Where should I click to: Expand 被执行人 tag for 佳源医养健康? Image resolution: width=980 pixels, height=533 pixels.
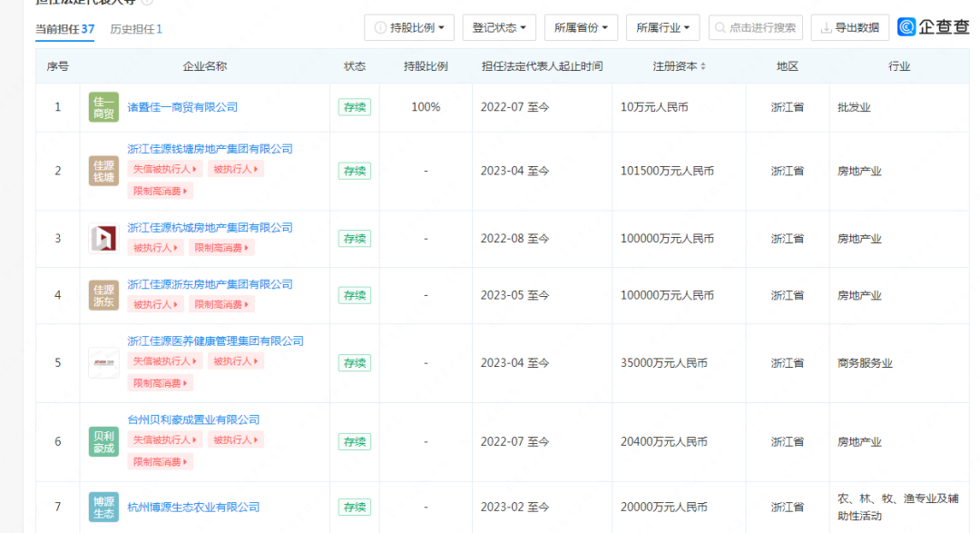(x=236, y=361)
